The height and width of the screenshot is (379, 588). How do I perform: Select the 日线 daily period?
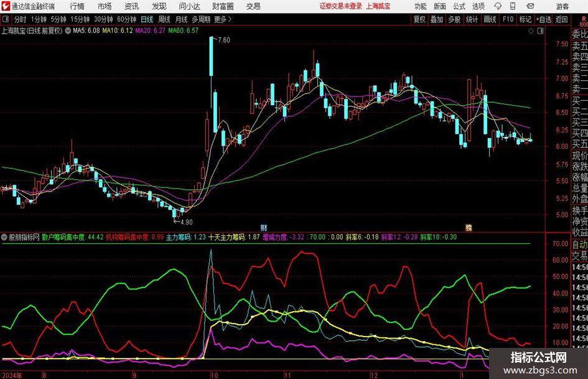coord(147,19)
